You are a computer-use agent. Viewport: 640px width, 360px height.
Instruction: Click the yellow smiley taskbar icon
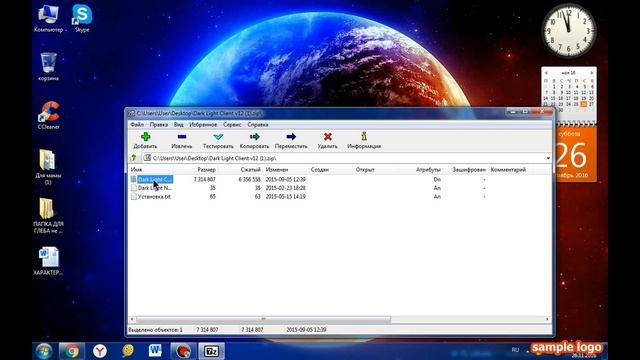(x=128, y=351)
